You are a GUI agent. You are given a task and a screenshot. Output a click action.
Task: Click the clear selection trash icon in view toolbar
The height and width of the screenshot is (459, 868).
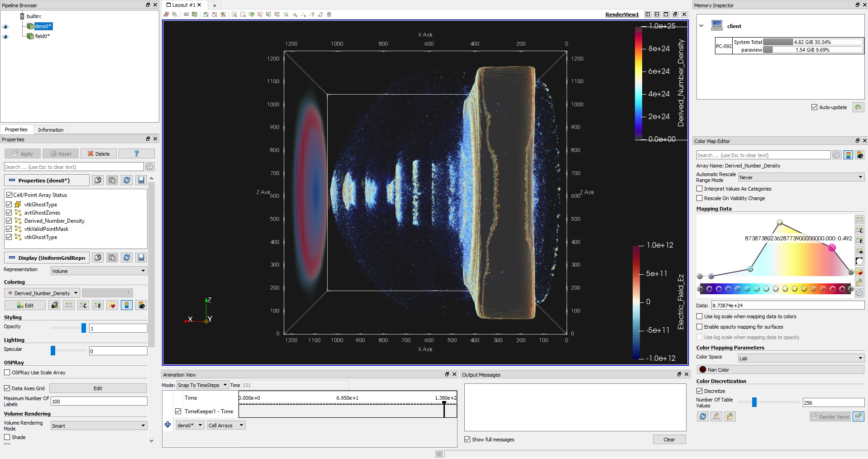pyautogui.click(x=329, y=14)
